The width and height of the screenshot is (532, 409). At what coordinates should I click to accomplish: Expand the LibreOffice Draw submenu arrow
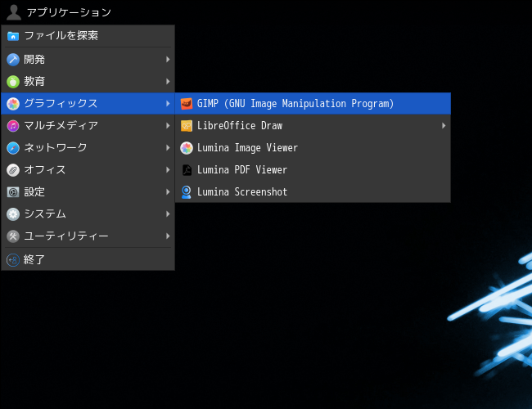444,126
